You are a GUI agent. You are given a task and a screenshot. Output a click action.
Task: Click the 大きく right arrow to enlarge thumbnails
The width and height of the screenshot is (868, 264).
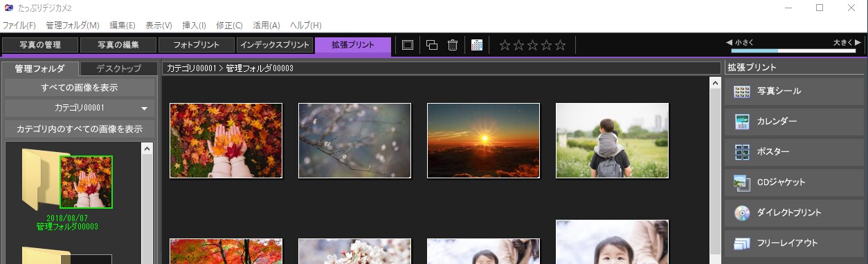[x=858, y=42]
